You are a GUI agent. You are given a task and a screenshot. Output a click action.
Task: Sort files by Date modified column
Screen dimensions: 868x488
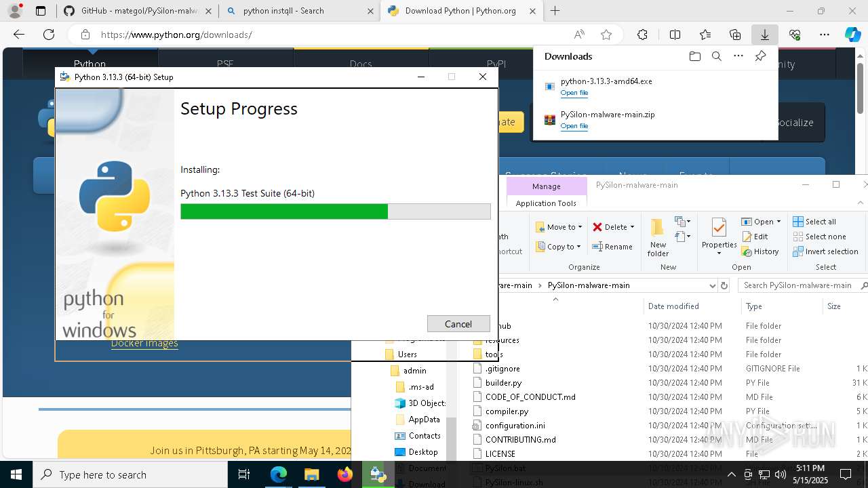point(692,306)
